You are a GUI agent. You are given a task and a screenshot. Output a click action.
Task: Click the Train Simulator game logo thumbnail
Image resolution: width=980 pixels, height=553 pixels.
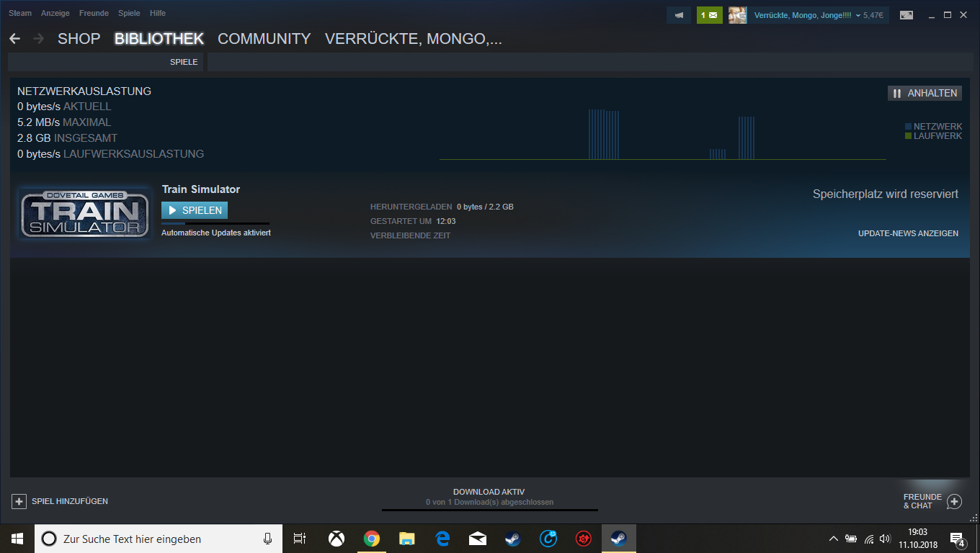click(84, 212)
